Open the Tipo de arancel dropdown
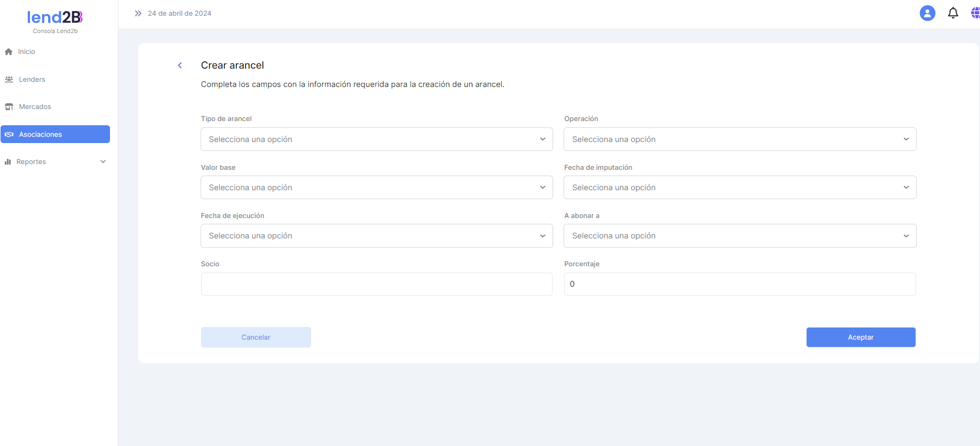This screenshot has height=446, width=980. [377, 139]
